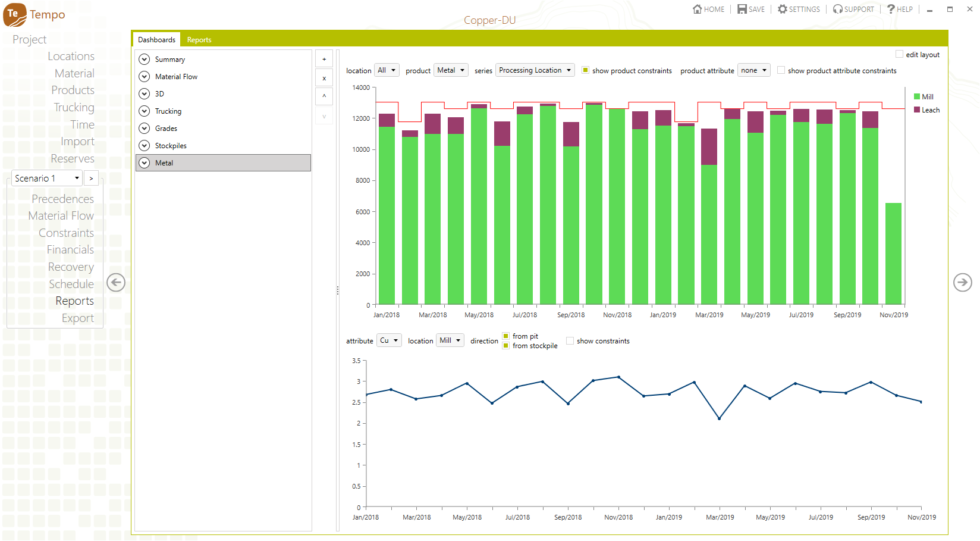The width and height of the screenshot is (980, 541).
Task: Click the back arrow circle icon
Action: coord(116,282)
